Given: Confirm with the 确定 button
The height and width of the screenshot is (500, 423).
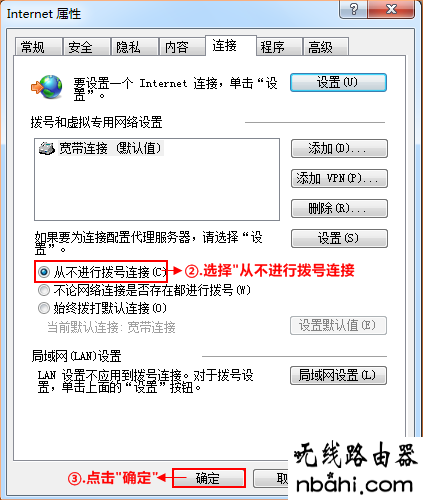Looking at the screenshot, I should click(209, 478).
